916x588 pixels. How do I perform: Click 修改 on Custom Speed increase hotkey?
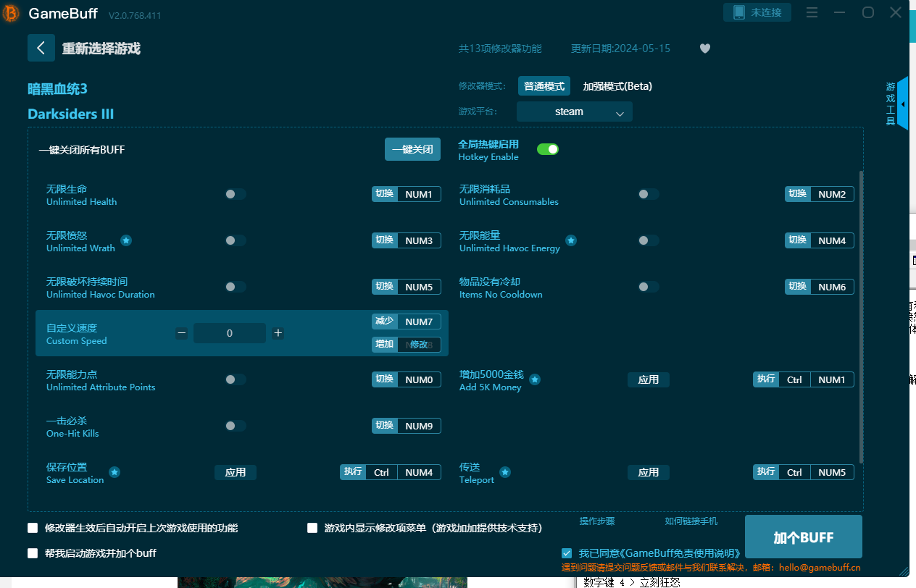pos(419,345)
